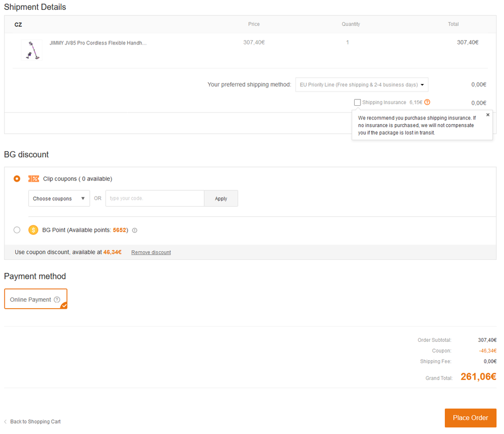Viewport: 504px width, 434px height.
Task: Click the -46,34€ coupon value
Action: (488, 350)
